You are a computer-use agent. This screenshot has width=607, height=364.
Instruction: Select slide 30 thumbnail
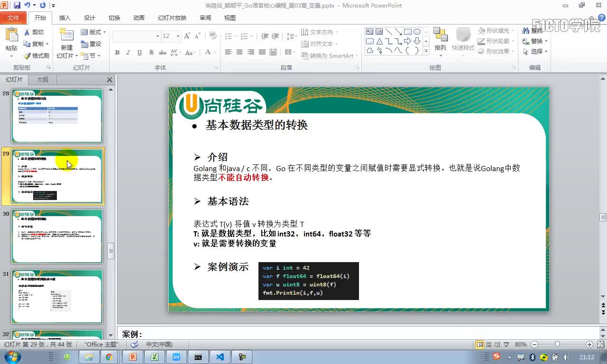tap(57, 237)
